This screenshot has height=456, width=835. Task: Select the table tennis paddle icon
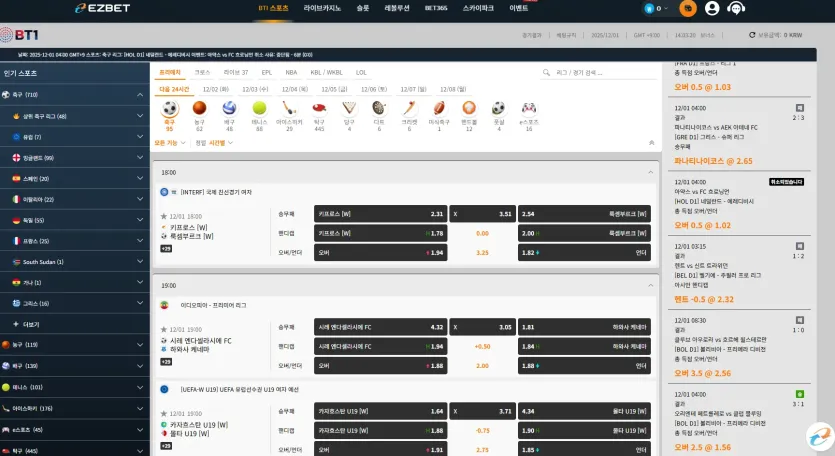coord(319,108)
